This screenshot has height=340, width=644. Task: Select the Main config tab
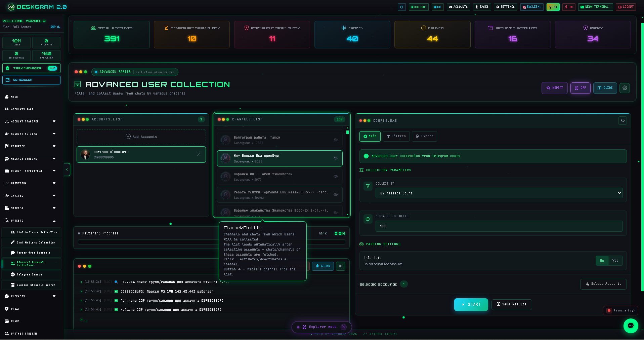coord(370,136)
